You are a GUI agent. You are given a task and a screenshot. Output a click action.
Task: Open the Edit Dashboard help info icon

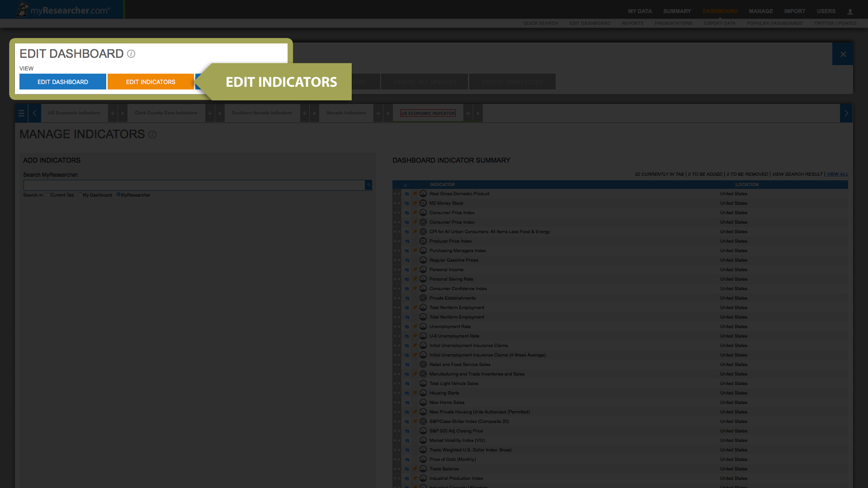[x=131, y=54]
